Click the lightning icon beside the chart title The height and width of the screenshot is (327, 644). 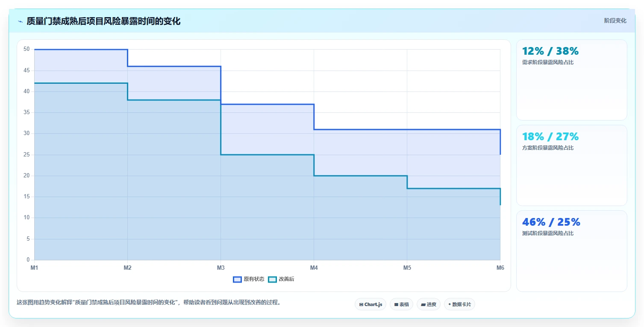click(20, 21)
